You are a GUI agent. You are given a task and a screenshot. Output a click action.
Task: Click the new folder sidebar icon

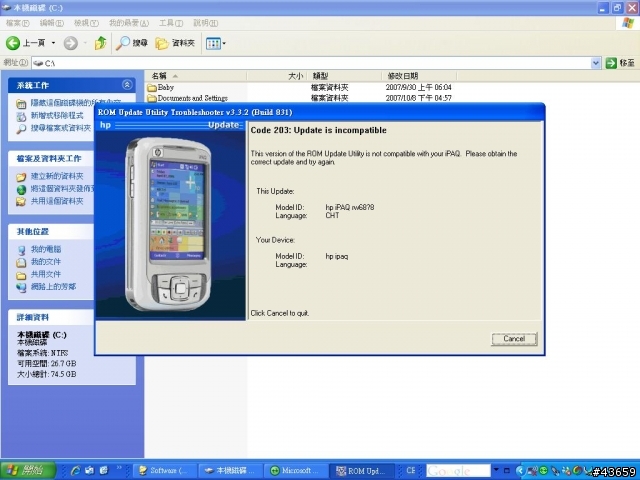(21, 177)
